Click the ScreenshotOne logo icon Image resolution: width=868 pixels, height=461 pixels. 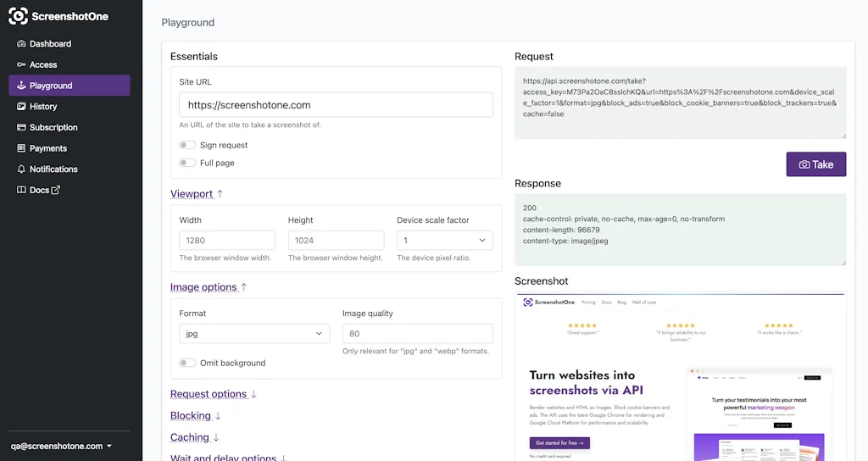(18, 16)
